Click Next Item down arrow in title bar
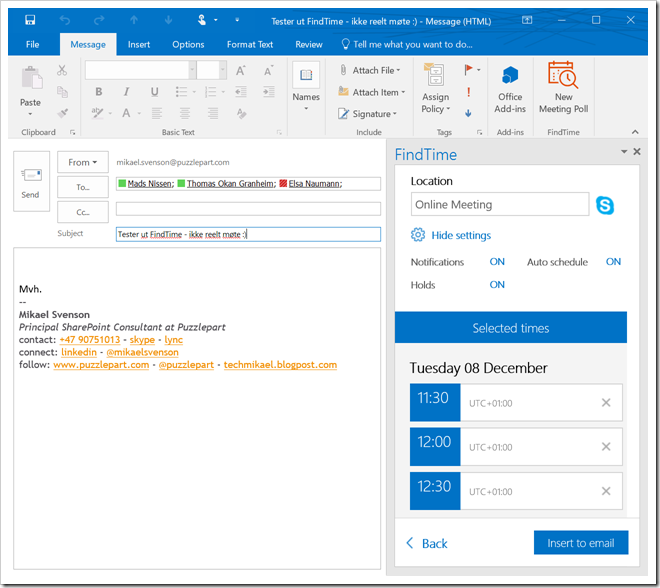This screenshot has width=660, height=588. click(168, 20)
